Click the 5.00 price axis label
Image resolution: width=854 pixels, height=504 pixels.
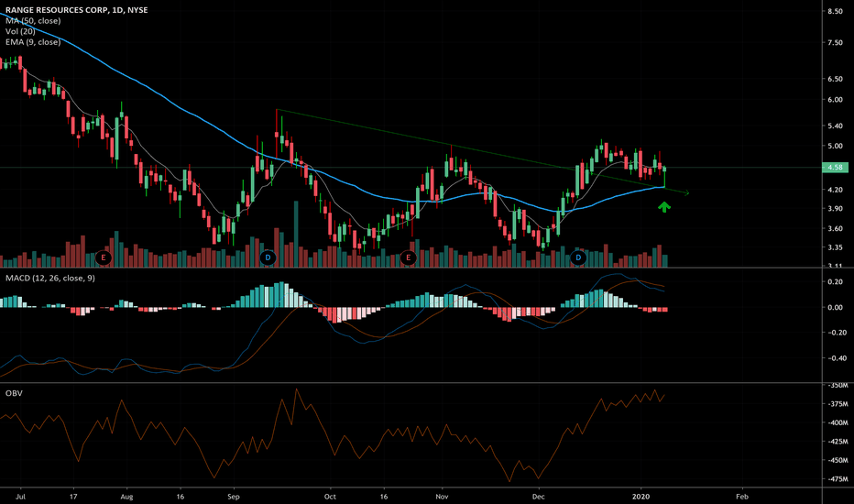coord(835,146)
